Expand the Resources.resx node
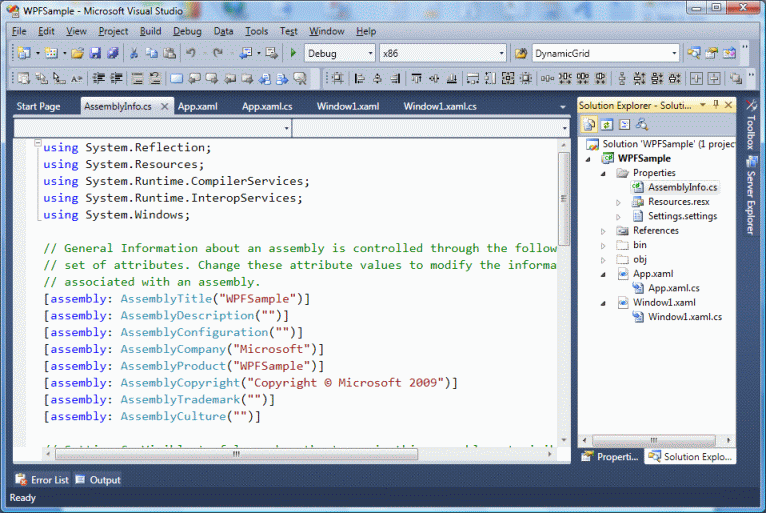The width and height of the screenshot is (766, 513). click(x=619, y=202)
